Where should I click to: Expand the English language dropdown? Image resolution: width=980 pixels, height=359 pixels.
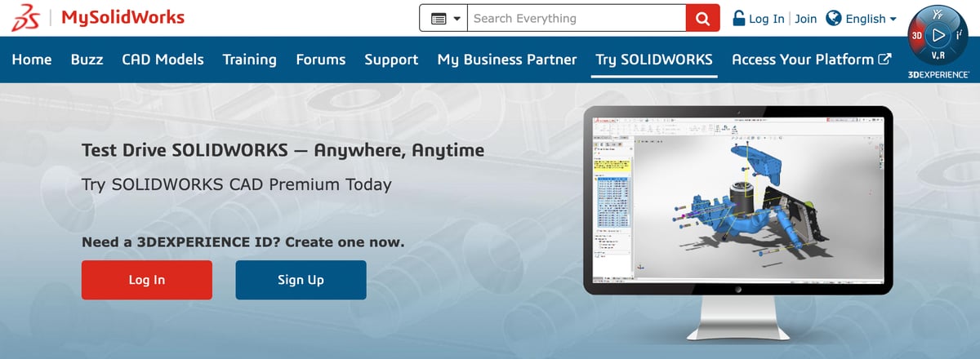(871, 19)
